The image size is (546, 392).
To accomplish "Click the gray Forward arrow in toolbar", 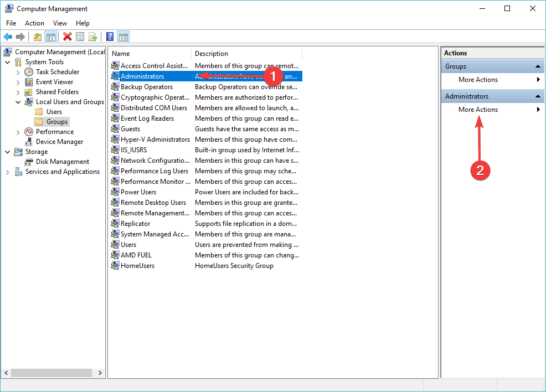I will (x=20, y=37).
